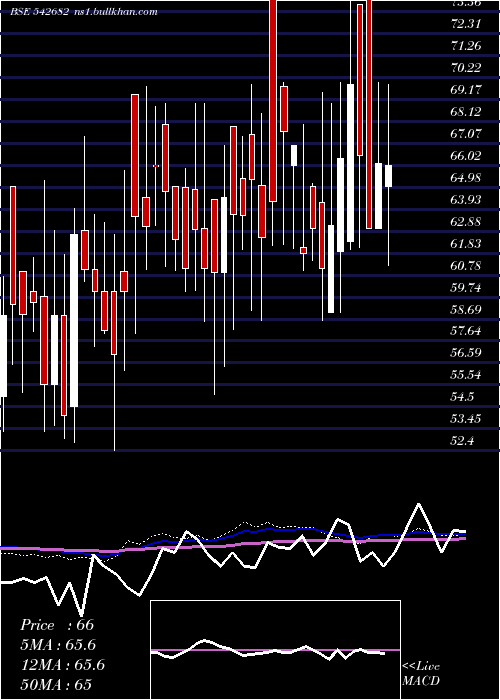Click the 62.88 price axis label
Image resolution: width=500 pixels, height=700 pixels.
click(x=467, y=222)
